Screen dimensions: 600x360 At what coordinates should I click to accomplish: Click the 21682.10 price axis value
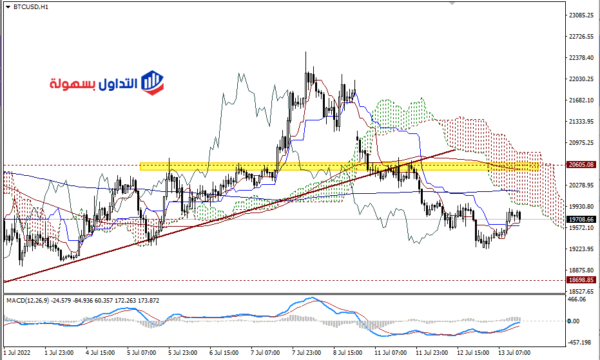tap(581, 100)
